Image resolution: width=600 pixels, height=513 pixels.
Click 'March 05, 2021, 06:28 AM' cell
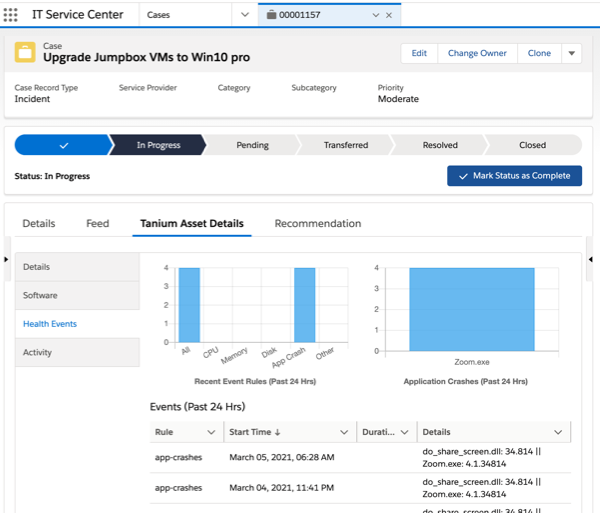click(x=282, y=458)
